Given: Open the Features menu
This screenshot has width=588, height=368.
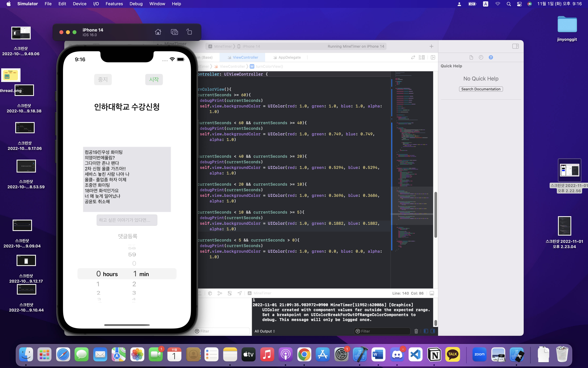Looking at the screenshot, I should (x=114, y=4).
